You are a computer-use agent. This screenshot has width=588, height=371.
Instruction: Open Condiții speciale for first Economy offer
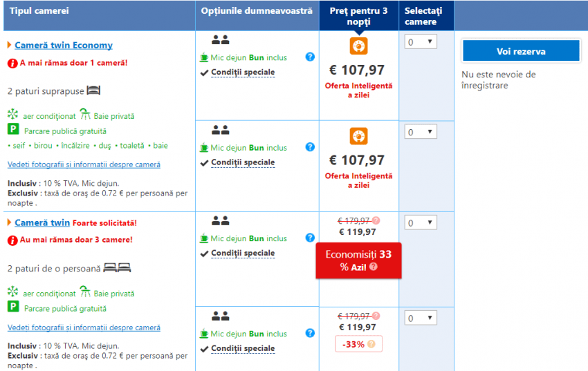click(242, 73)
